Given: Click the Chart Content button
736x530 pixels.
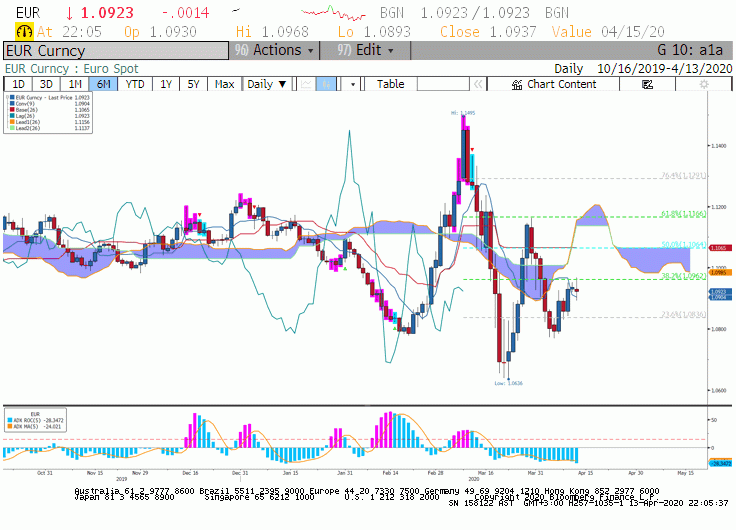Looking at the screenshot, I should coord(554,84).
